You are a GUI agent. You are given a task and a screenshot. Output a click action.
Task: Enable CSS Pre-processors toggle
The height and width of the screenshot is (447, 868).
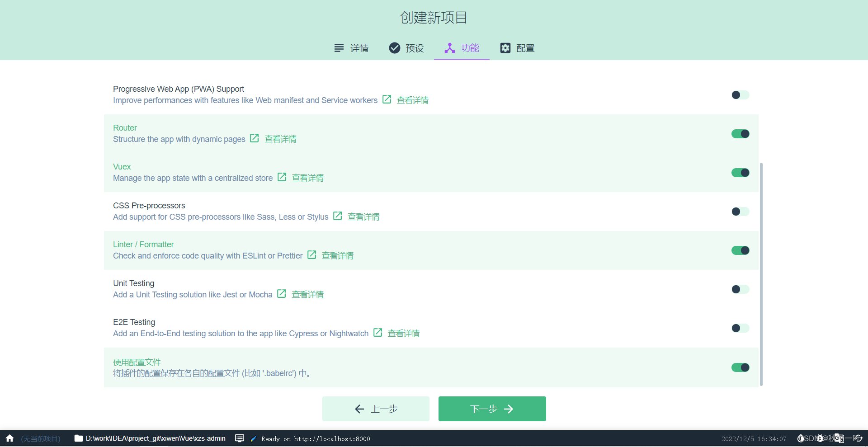(741, 212)
